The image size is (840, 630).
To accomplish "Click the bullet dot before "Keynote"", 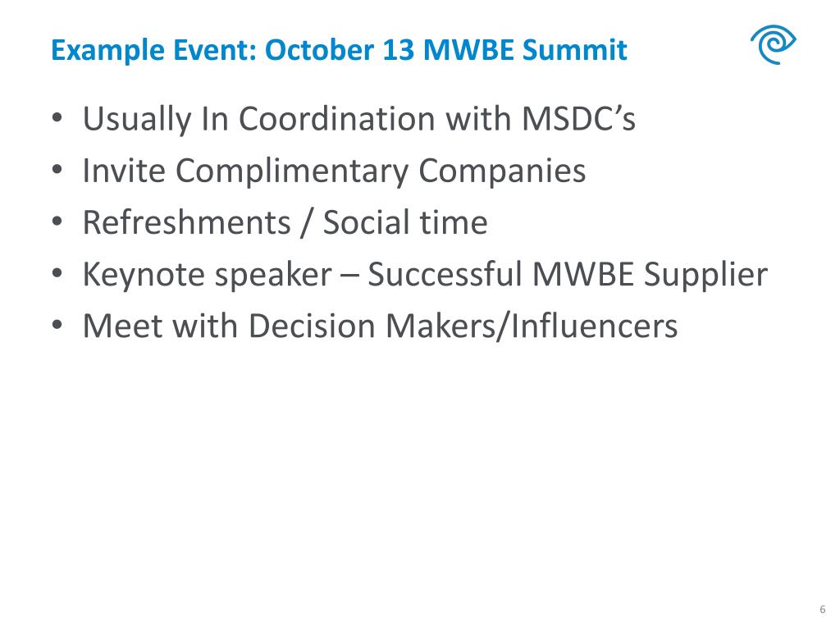I will click(x=57, y=275).
